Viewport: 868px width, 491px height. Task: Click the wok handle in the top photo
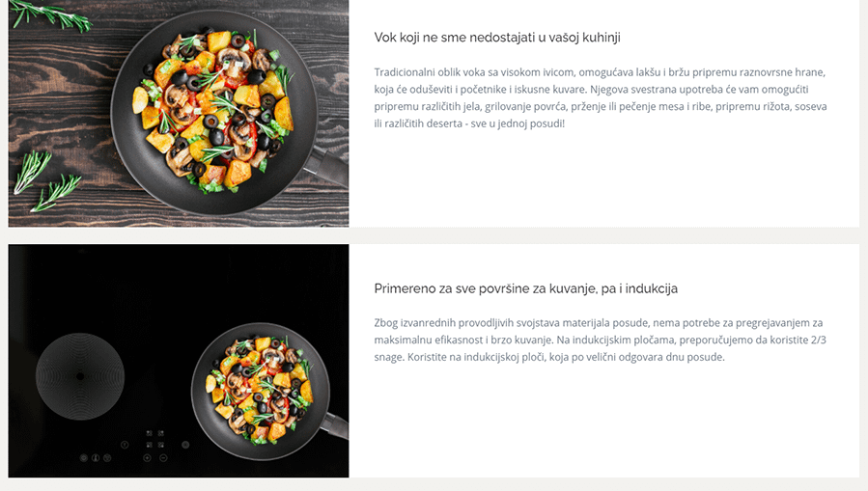327,164
